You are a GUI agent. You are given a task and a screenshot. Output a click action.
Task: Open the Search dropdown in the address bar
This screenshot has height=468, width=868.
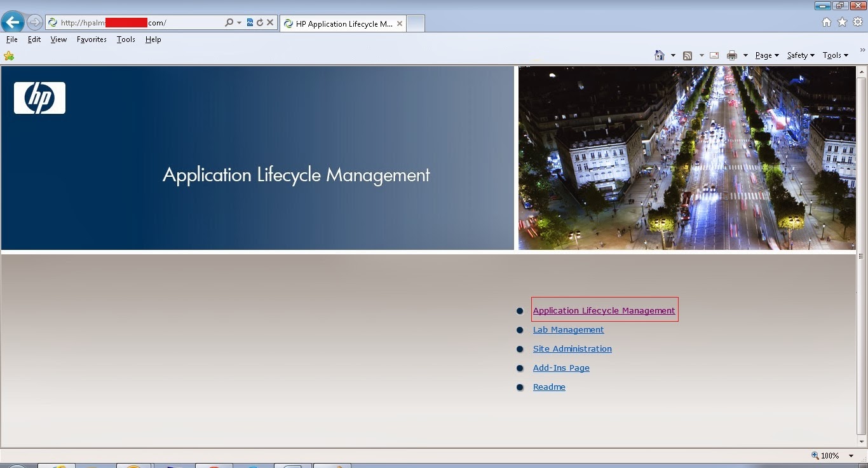[x=238, y=22]
